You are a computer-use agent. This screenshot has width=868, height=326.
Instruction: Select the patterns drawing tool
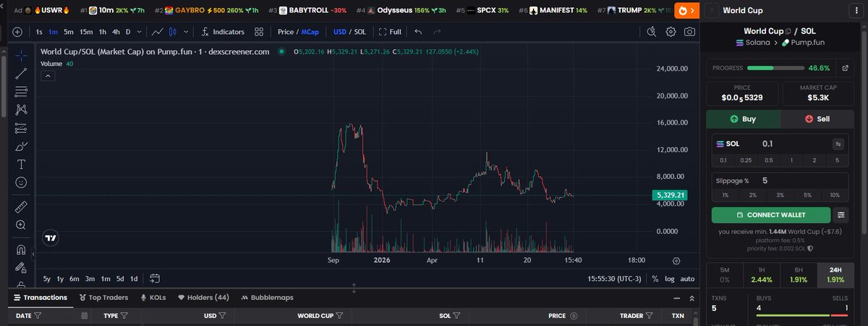click(21, 109)
